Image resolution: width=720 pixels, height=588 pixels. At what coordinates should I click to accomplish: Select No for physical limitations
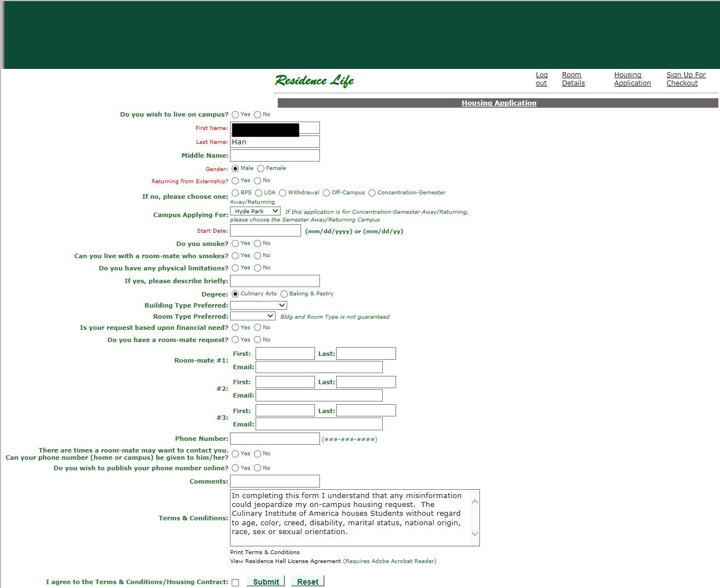[x=258, y=268]
